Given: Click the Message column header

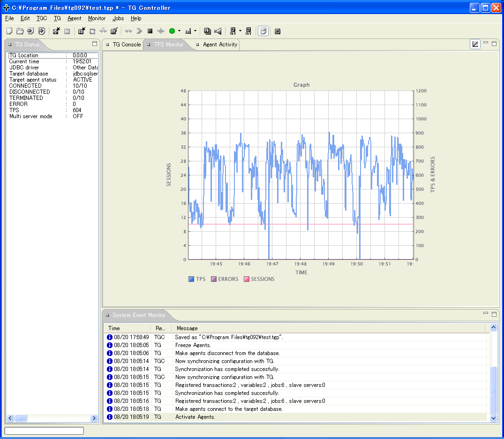Looking at the screenshot, I should coord(187,328).
